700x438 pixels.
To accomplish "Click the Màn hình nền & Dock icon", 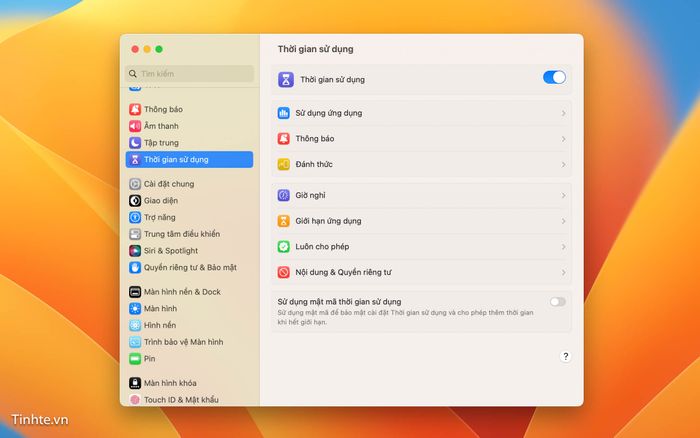I will 135,292.
